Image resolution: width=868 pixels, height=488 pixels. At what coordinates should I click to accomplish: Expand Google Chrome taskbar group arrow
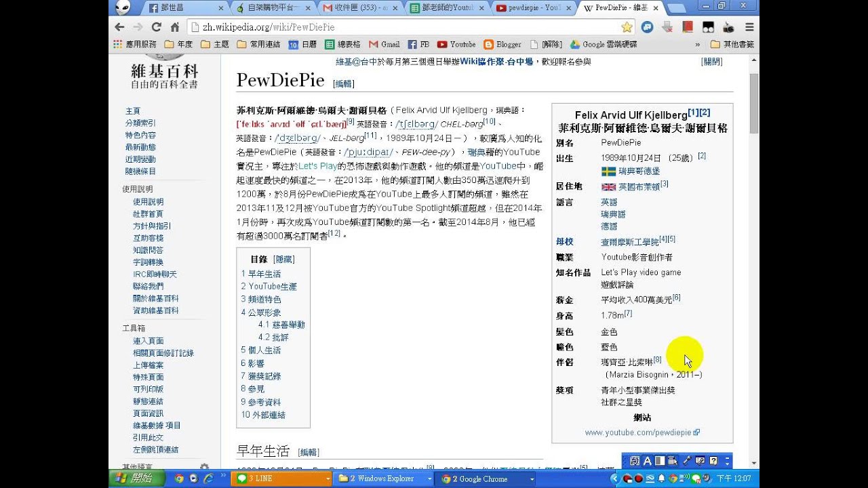[x=532, y=479]
